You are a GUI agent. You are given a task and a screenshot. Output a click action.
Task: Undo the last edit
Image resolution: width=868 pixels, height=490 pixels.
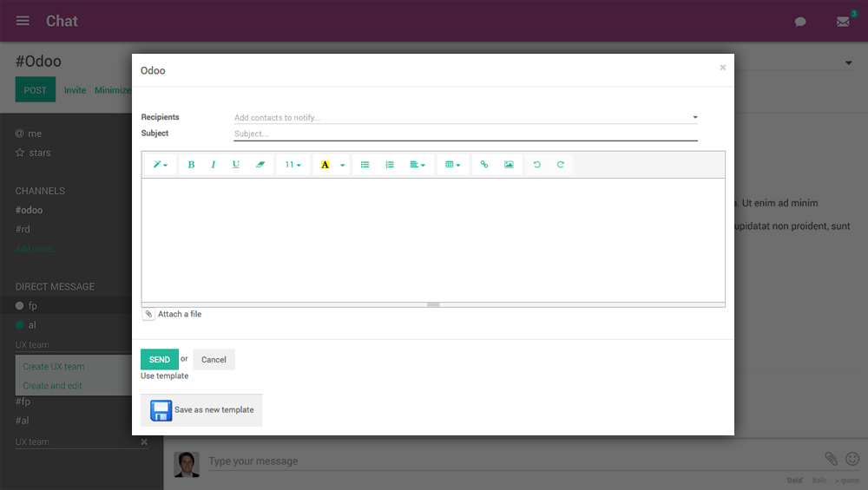pos(537,164)
